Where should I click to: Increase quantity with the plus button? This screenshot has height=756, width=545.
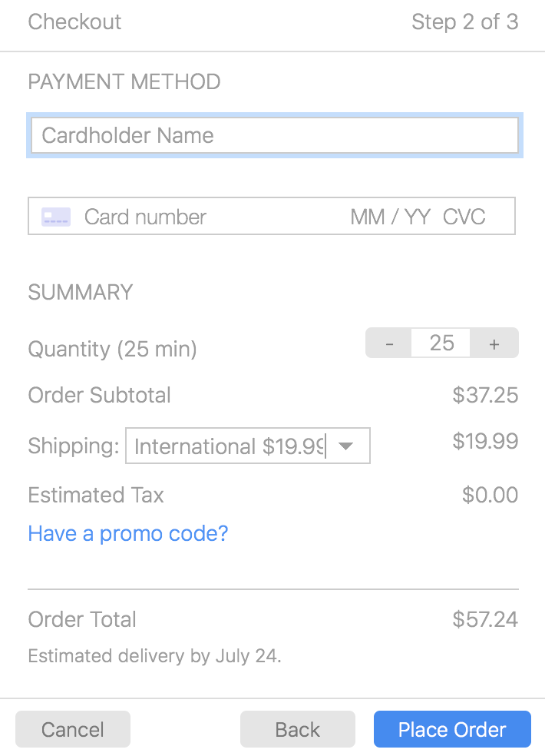pyautogui.click(x=494, y=343)
